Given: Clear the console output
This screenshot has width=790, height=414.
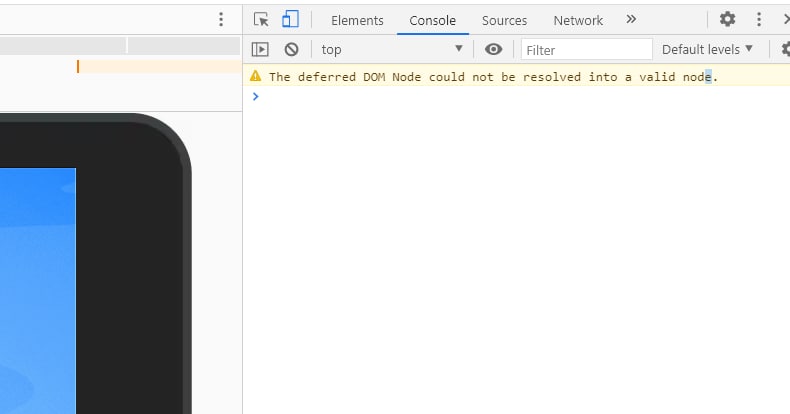Looking at the screenshot, I should tap(291, 49).
